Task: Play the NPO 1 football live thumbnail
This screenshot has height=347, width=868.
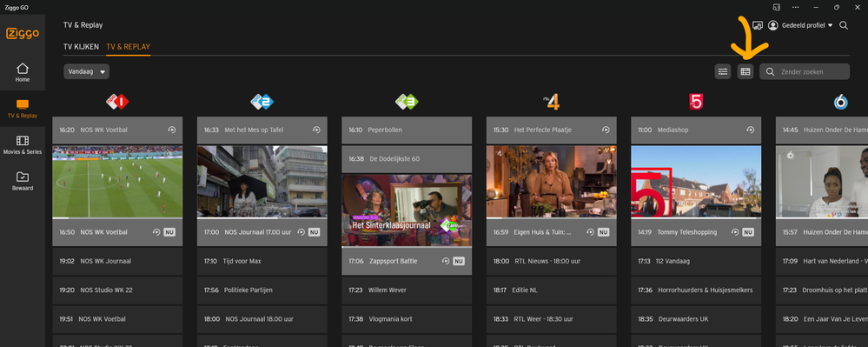Action: 117,182
